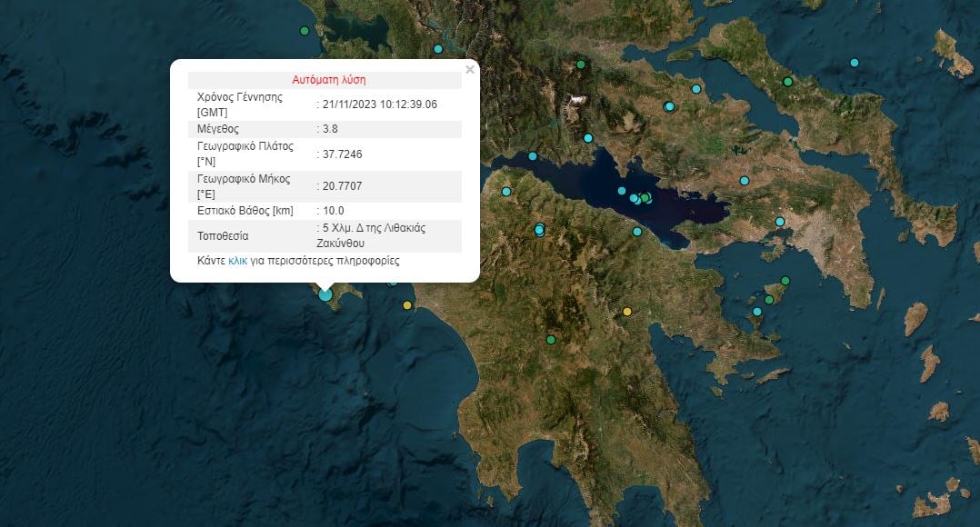Select the large teal epicenter marker below the popup
This screenshot has width=980, height=527.
pos(325,294)
